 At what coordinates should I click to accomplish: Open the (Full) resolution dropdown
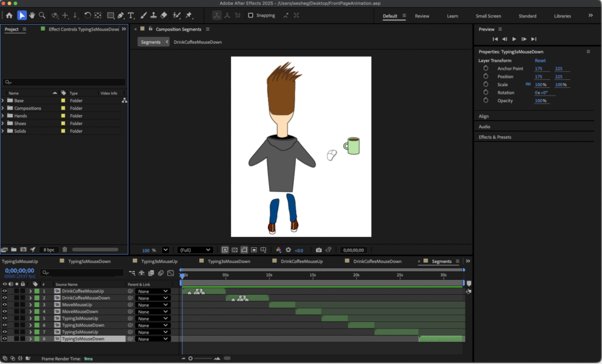coord(195,250)
